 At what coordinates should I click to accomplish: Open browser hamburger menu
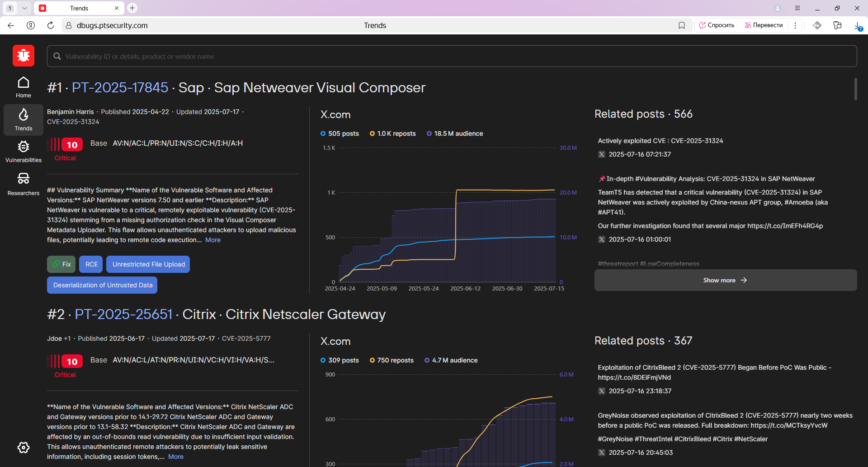(x=797, y=8)
